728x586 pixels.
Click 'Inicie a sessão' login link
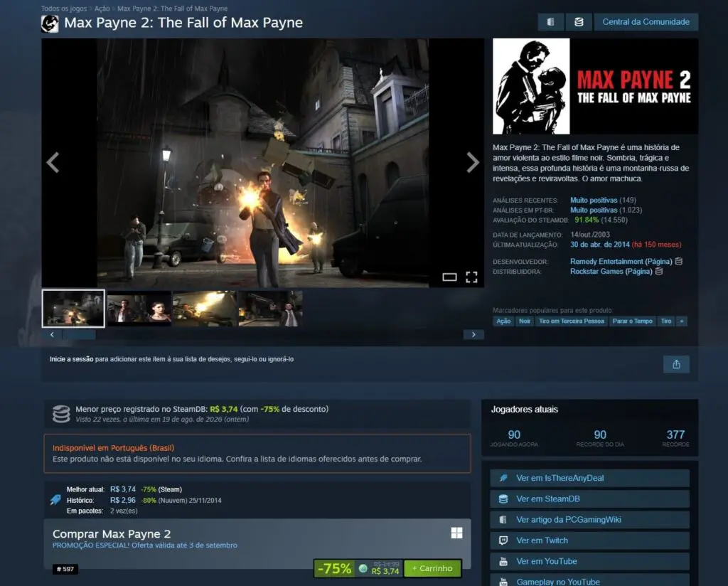pos(72,359)
